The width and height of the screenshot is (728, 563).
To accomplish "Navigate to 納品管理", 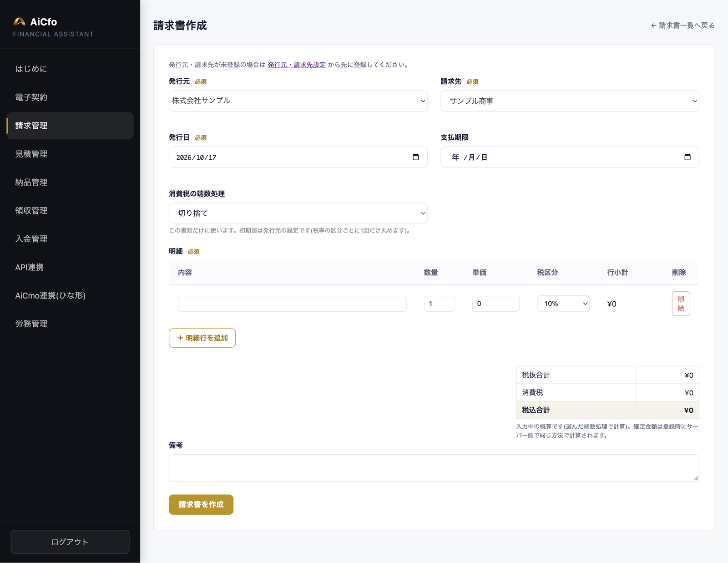I will point(70,182).
